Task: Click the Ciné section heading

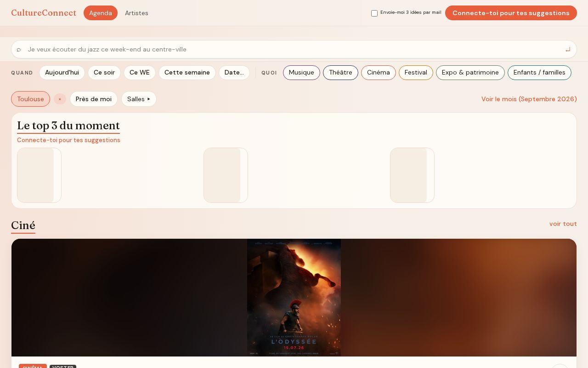Action: click(x=23, y=225)
